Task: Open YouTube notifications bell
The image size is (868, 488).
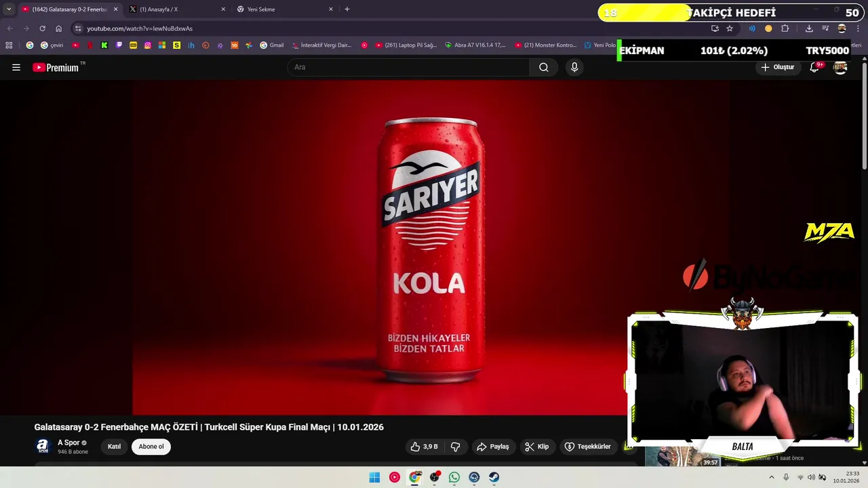Action: click(x=814, y=67)
